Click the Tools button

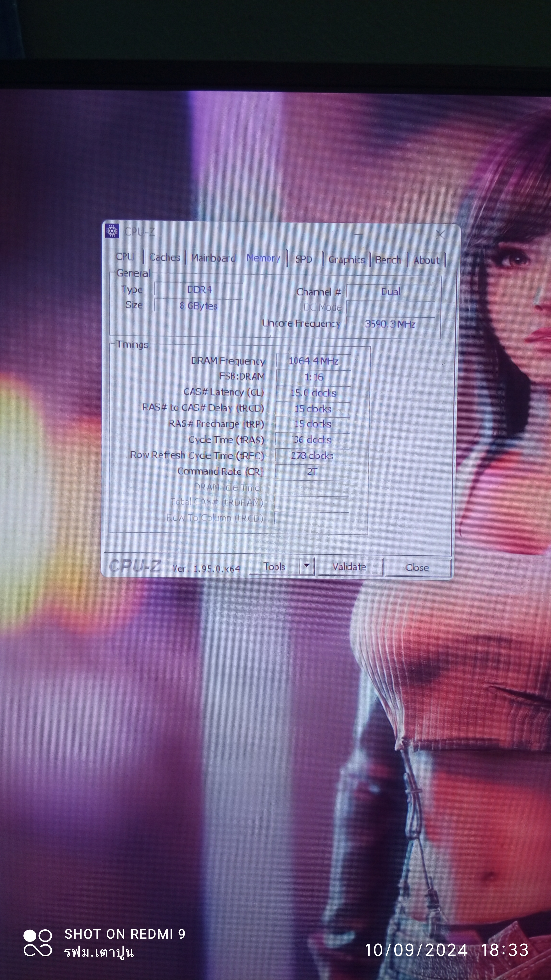[x=274, y=567]
